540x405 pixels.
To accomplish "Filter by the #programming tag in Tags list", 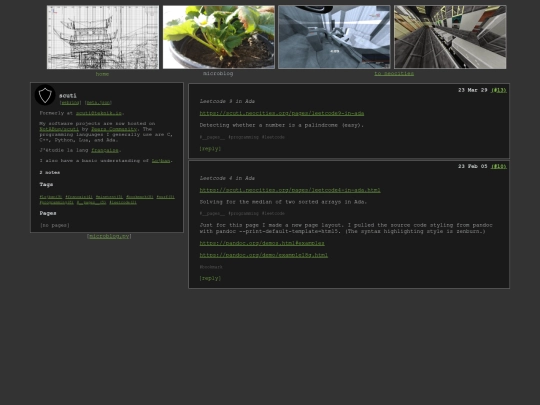I will [56, 202].
